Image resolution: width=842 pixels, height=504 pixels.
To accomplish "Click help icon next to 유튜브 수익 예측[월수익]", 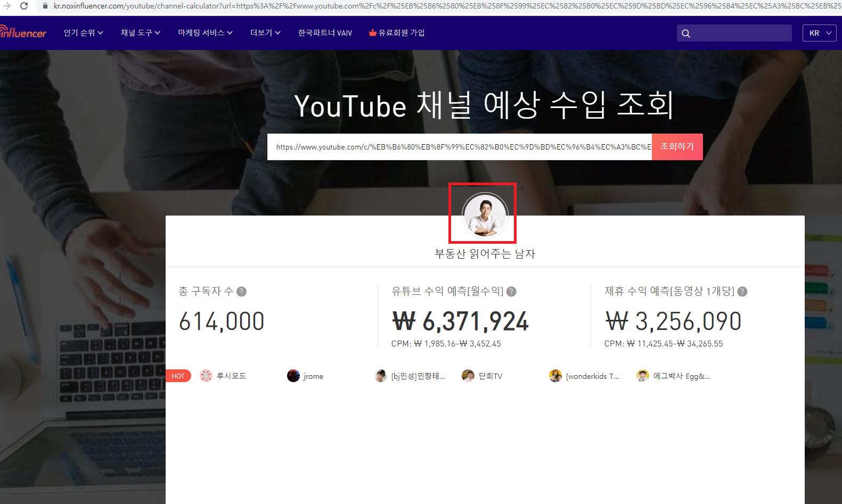I will click(511, 292).
